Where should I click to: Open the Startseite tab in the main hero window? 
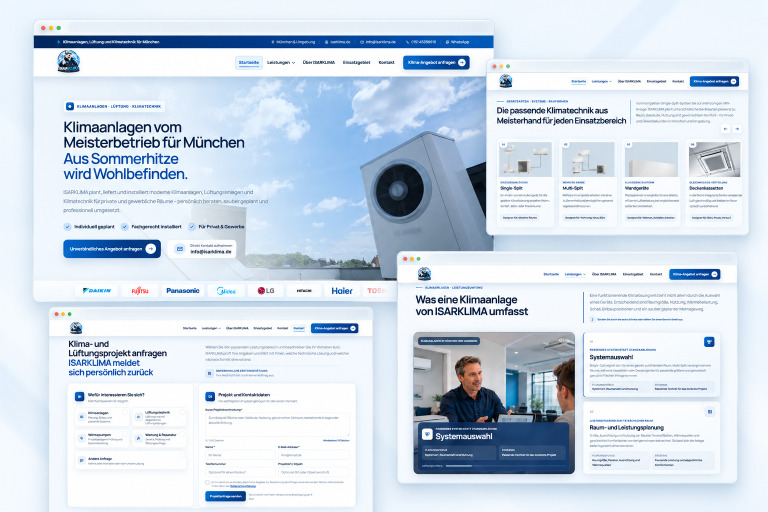(249, 63)
